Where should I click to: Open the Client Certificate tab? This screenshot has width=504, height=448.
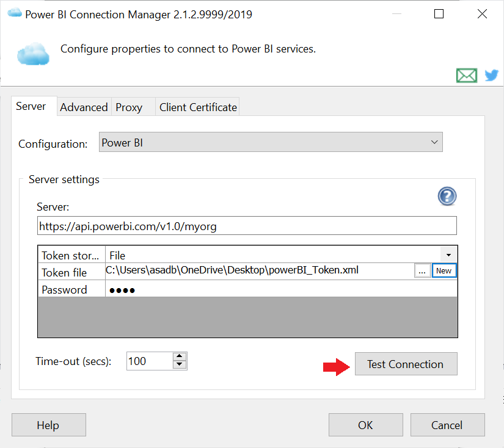[x=198, y=107]
